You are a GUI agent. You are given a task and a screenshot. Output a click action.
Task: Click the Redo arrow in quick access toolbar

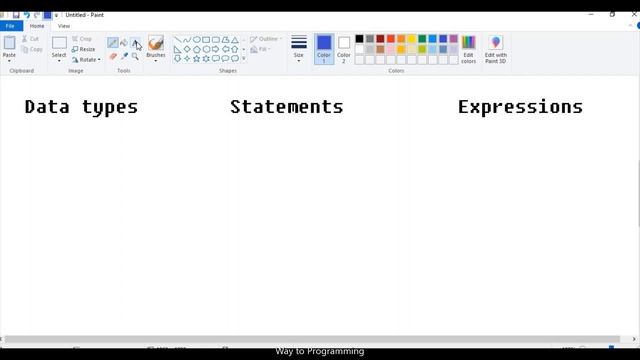(37, 15)
